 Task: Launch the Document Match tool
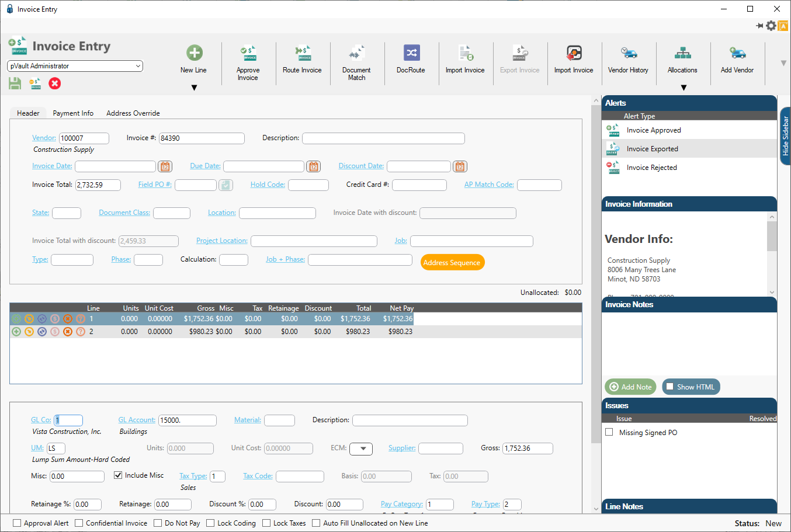click(x=356, y=53)
